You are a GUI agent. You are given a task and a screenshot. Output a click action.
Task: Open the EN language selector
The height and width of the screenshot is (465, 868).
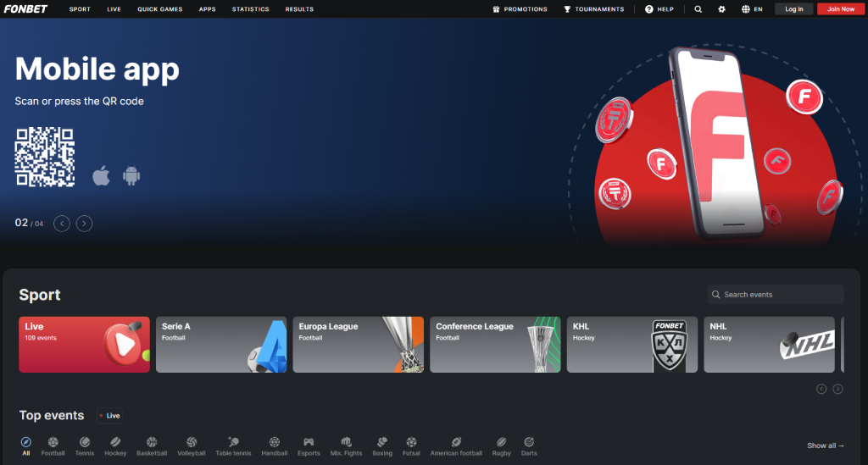click(x=752, y=9)
